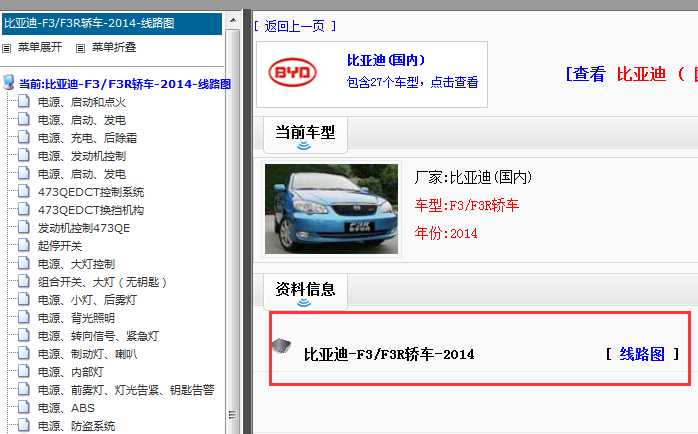Click the 菜单折叠 collapse-menu icon
698x434 pixels.
point(80,48)
